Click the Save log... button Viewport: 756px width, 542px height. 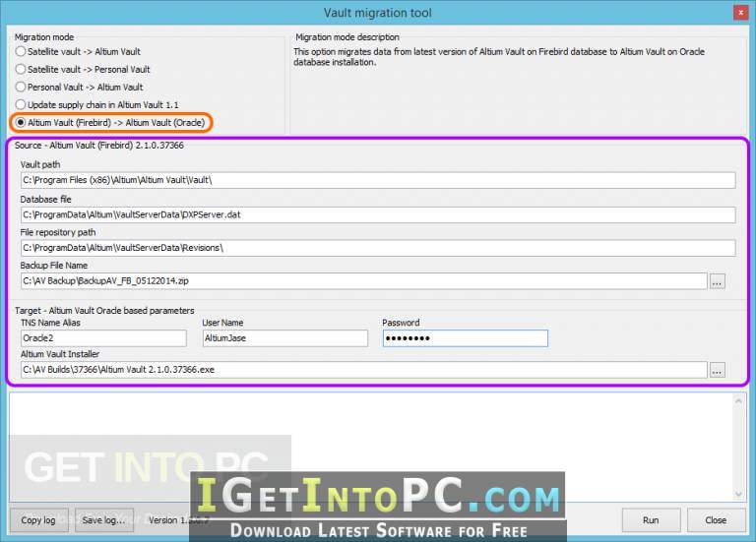coord(104,520)
